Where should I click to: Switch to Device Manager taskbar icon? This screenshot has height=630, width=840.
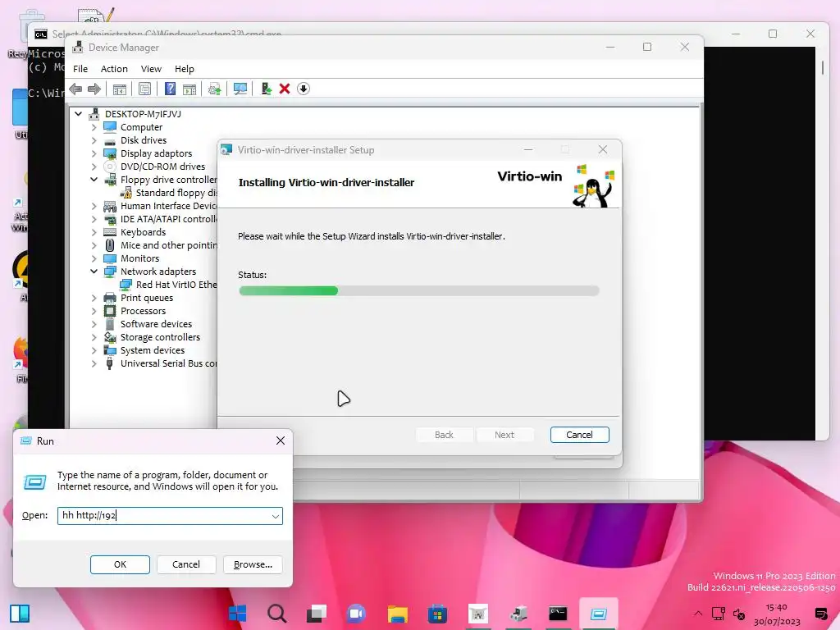(x=518, y=614)
